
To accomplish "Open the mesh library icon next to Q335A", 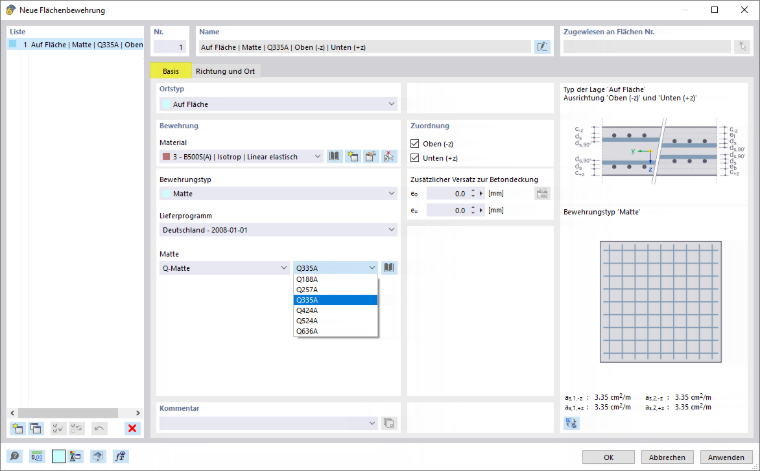I will point(389,267).
